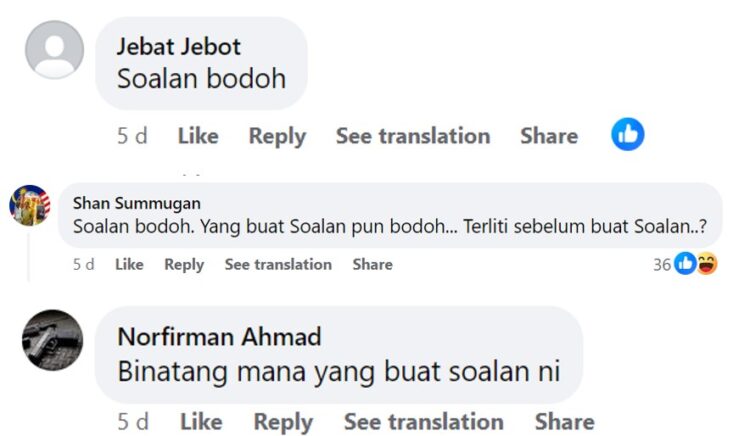Screen dimensions: 750x436
Task: View the 36 reactions count on Shan's comment
Action: tap(662, 264)
